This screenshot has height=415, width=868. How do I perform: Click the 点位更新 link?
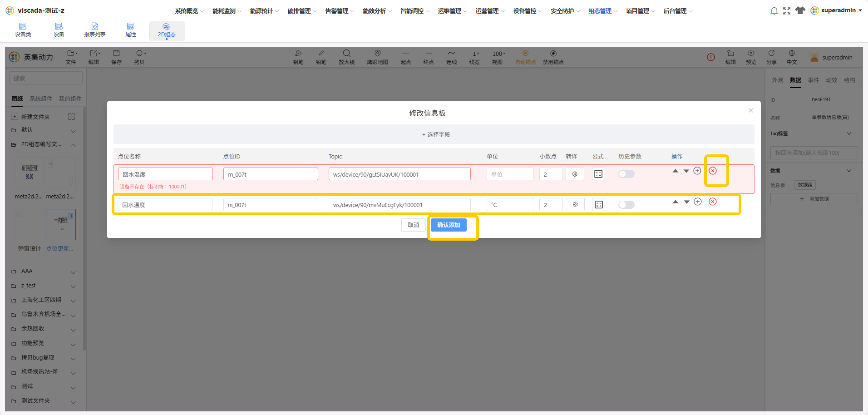tap(59, 249)
